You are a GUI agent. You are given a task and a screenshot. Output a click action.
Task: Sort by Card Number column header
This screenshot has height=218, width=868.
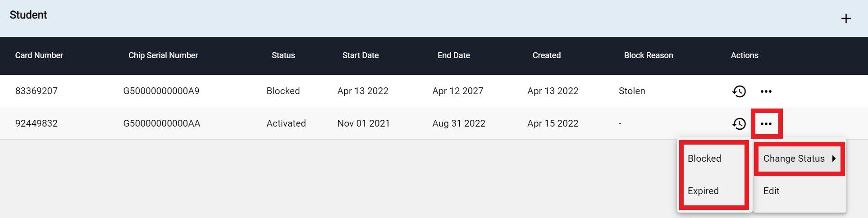click(x=39, y=55)
